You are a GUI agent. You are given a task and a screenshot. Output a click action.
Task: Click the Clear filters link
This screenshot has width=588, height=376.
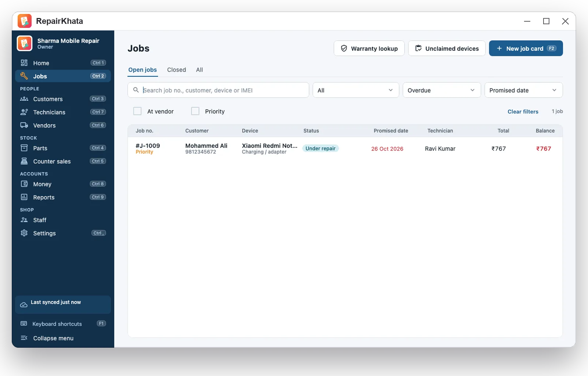coord(523,112)
